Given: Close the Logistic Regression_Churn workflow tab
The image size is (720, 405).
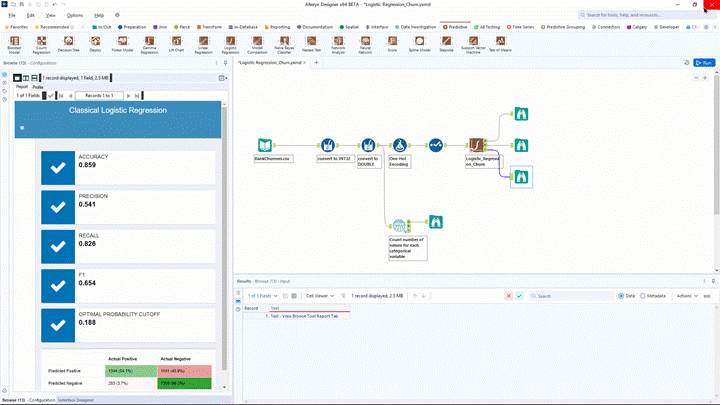Looking at the screenshot, I should (304, 62).
